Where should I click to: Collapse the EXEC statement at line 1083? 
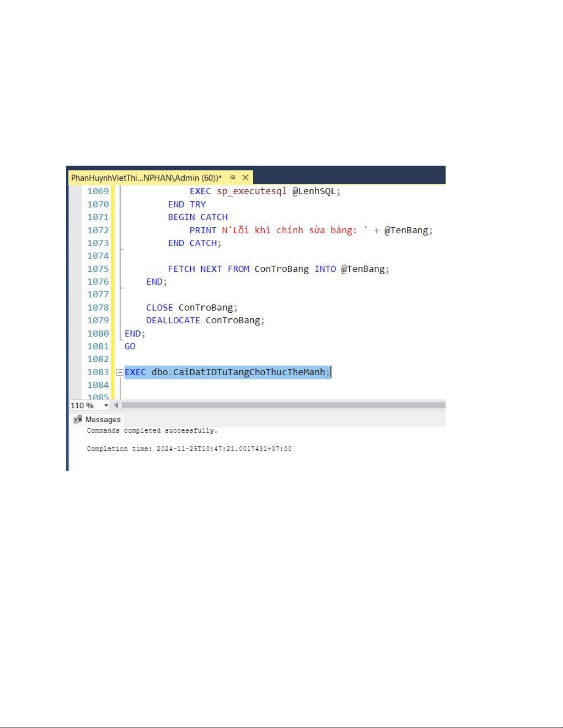pyautogui.click(x=119, y=372)
